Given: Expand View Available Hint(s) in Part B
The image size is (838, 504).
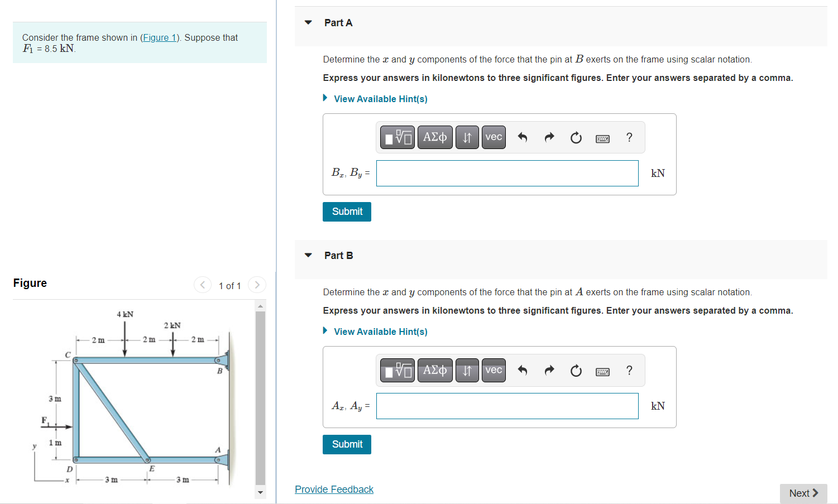Looking at the screenshot, I should tap(380, 332).
